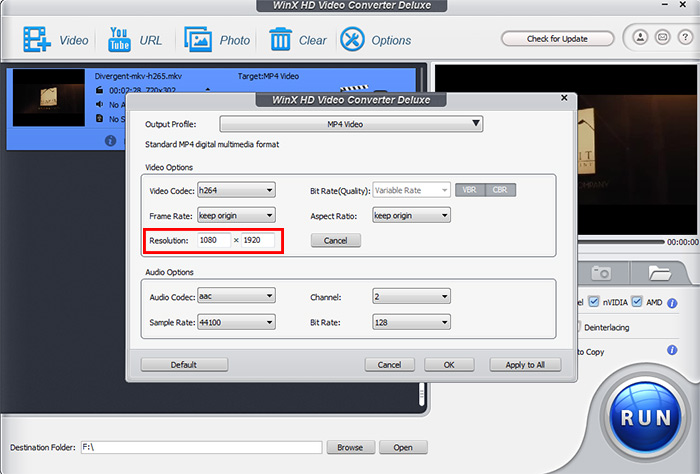Toggle the Deinterlacing checkbox
700x474 pixels.
click(579, 327)
